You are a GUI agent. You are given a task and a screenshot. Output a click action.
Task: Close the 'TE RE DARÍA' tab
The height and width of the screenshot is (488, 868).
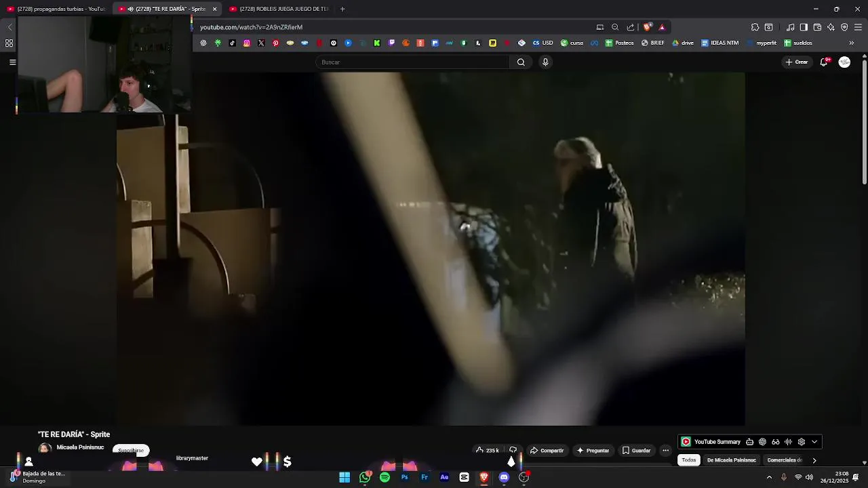pyautogui.click(x=214, y=9)
